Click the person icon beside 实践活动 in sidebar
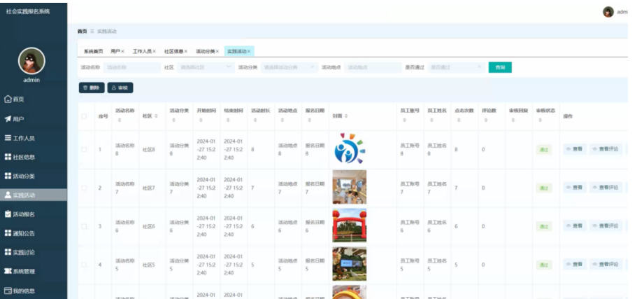The image size is (644, 299). [x=8, y=195]
